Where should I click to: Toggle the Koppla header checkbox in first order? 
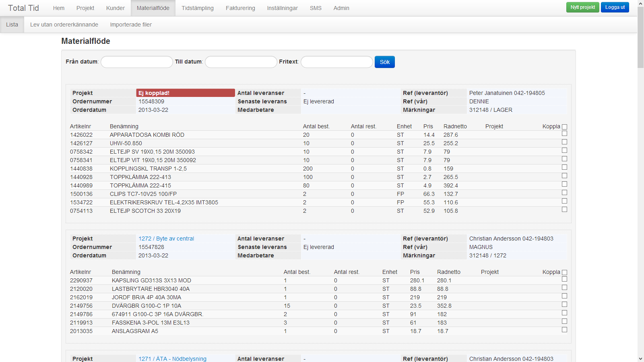coord(564,127)
